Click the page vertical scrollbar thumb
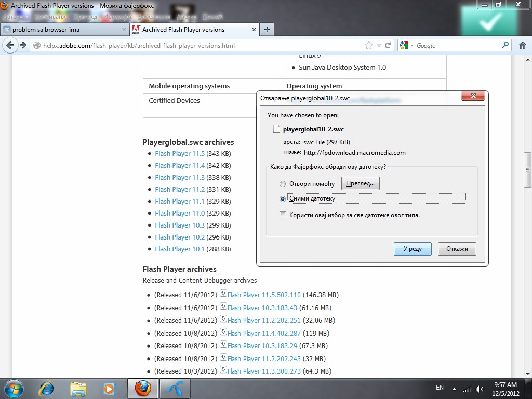 pyautogui.click(x=528, y=170)
